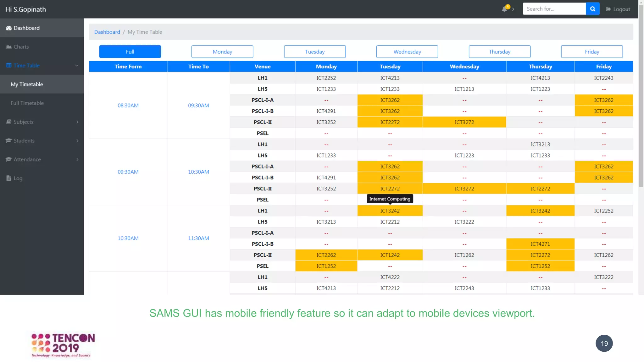Viewport: 644px width, 362px height.
Task: Click ICT4213 in Monday column last row
Action: 326,288
